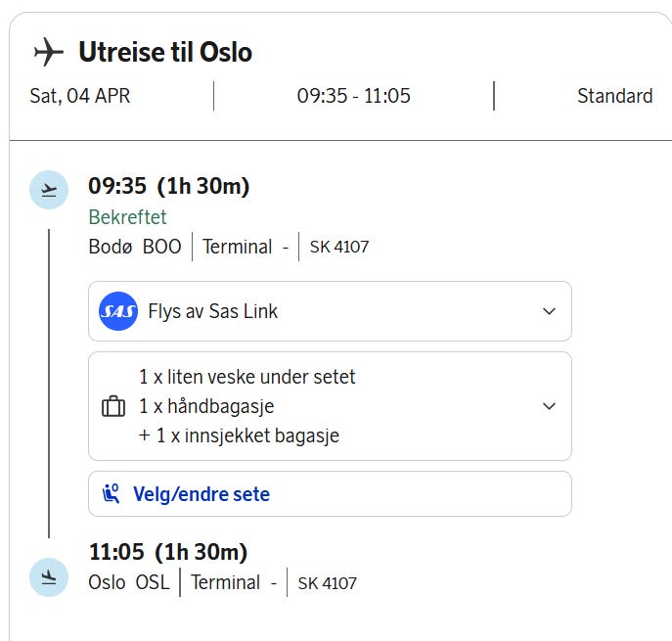Screen dimensions: 672x641
Task: Click the blue SAS logo icon
Action: click(118, 312)
